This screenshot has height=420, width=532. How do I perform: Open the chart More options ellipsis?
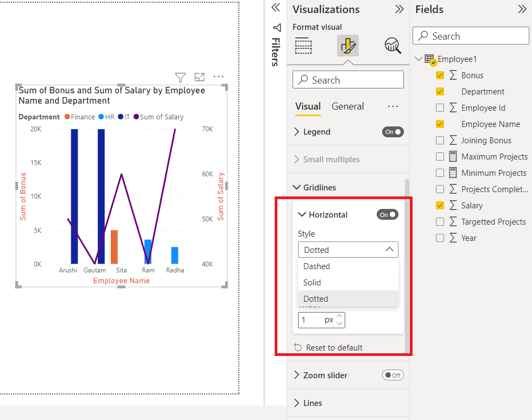pyautogui.click(x=218, y=77)
